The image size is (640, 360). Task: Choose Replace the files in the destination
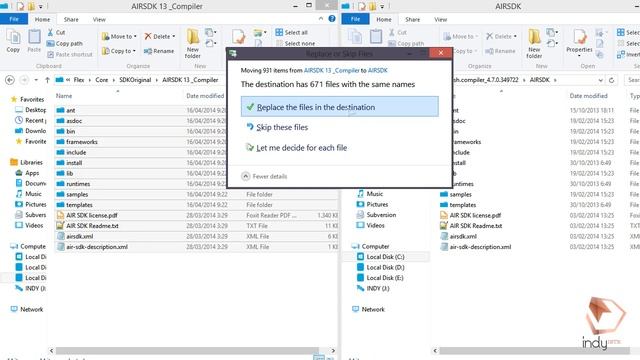[340, 107]
